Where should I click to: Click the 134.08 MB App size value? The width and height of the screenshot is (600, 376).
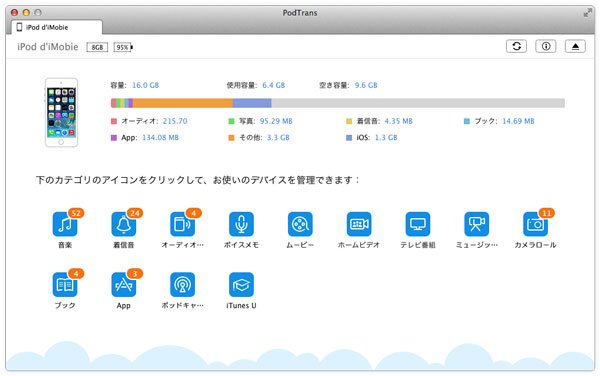tap(160, 138)
